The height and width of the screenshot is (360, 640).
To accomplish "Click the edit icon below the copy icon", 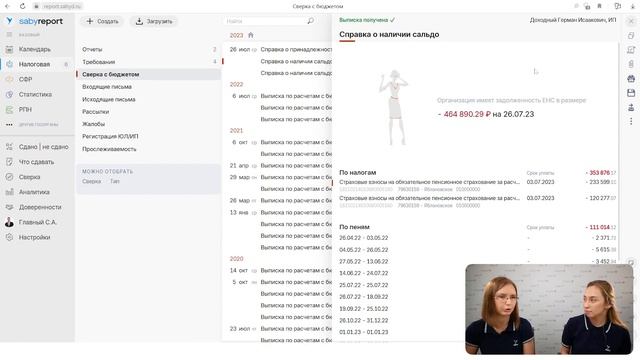I will 631,50.
